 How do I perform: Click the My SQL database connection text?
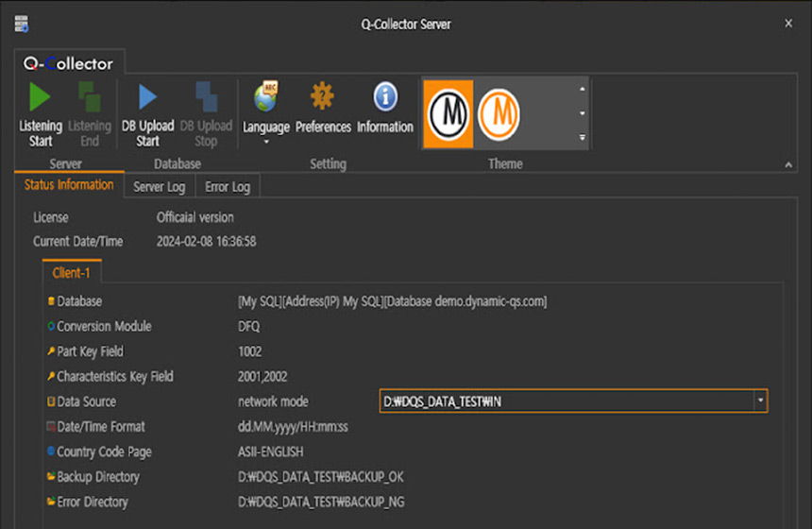[392, 301]
